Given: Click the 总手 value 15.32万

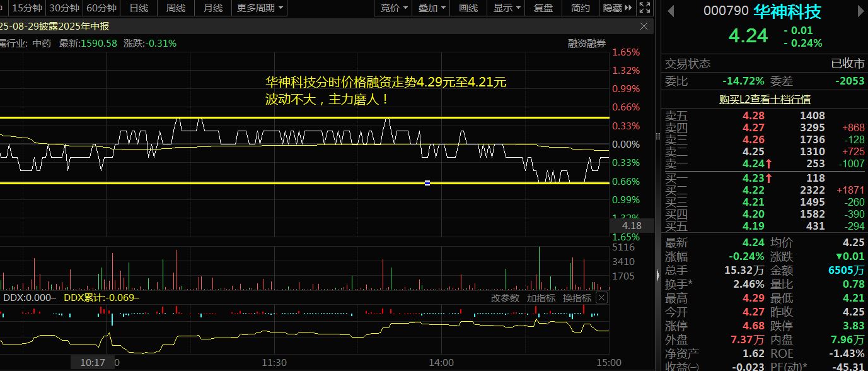Looking at the screenshot, I should (x=743, y=270).
